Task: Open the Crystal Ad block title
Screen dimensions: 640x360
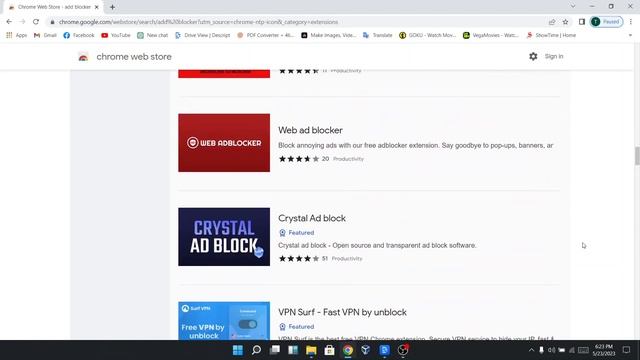Action: 312,218
